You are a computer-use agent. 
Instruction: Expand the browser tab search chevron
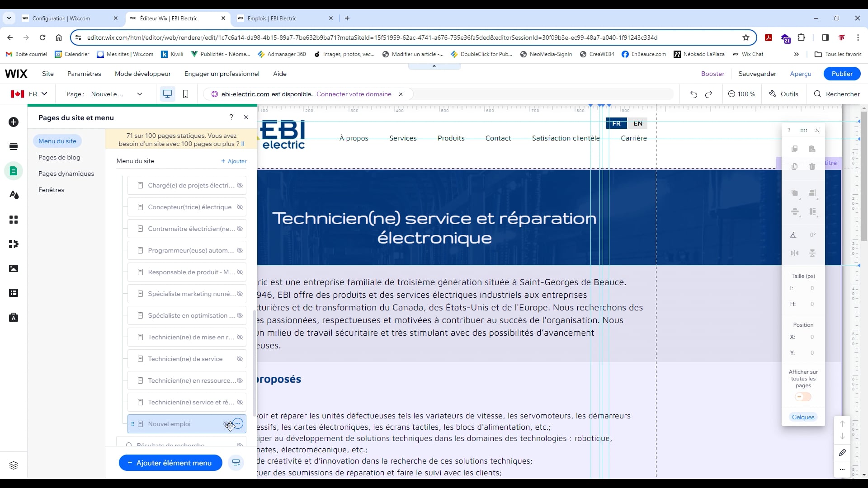(x=9, y=19)
